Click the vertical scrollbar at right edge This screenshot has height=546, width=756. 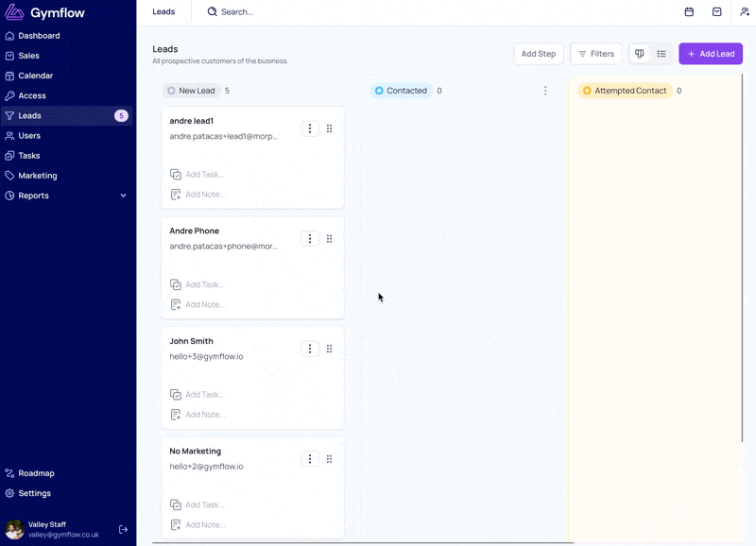coord(743,258)
